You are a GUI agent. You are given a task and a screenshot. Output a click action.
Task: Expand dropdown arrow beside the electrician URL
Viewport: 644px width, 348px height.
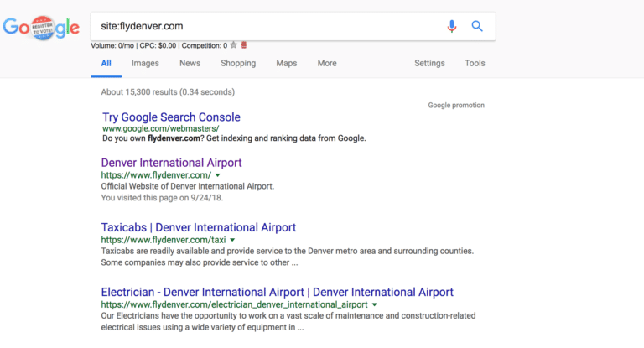(x=375, y=305)
